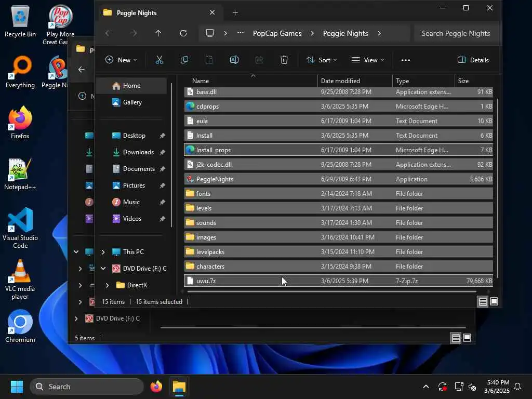Click Peggle Nights breadcrumb segment
This screenshot has height=399, width=532.
tap(345, 33)
